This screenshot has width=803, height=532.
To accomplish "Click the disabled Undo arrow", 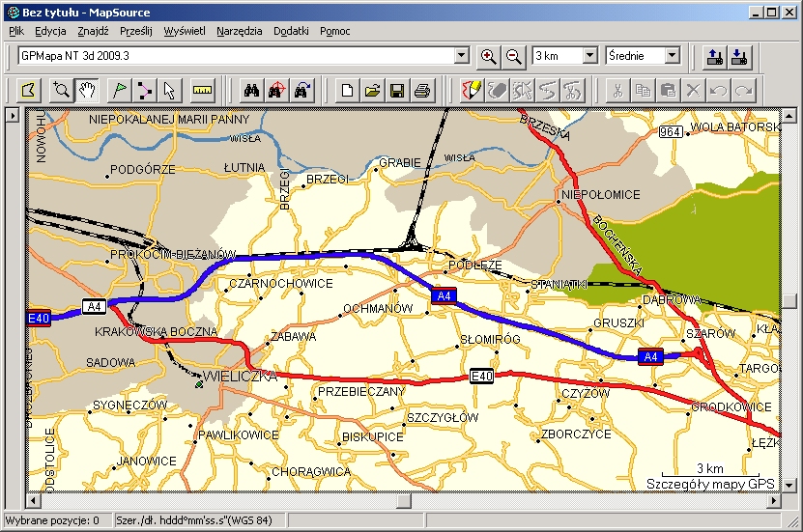I will 718,91.
